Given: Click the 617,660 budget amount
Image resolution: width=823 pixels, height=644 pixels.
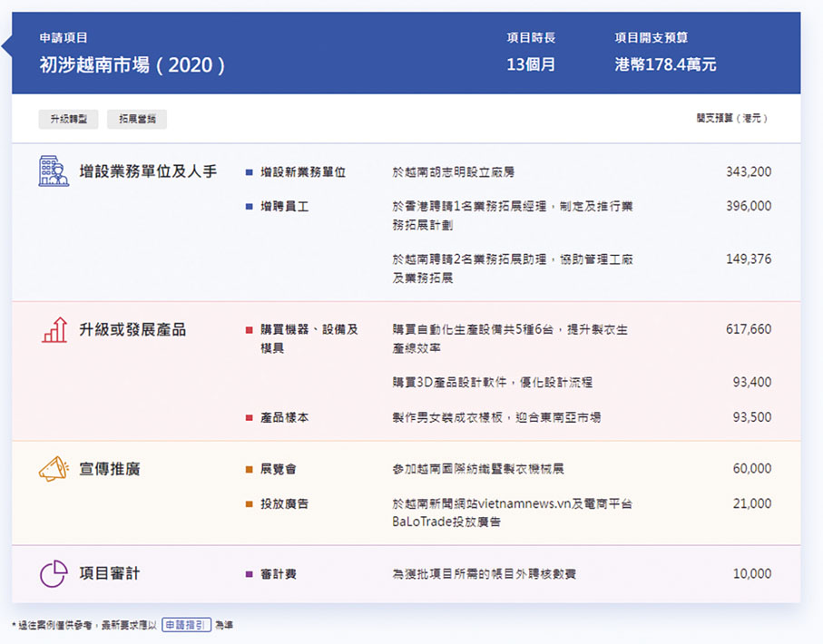Looking at the screenshot, I should [749, 329].
